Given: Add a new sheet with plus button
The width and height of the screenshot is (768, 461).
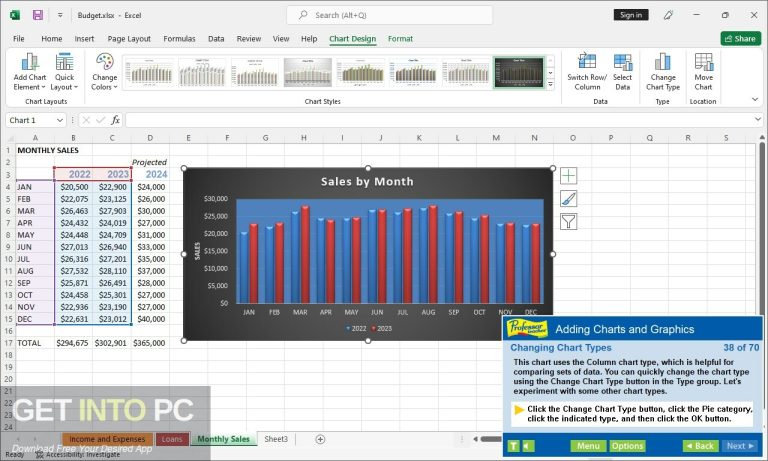Looking at the screenshot, I should click(320, 439).
